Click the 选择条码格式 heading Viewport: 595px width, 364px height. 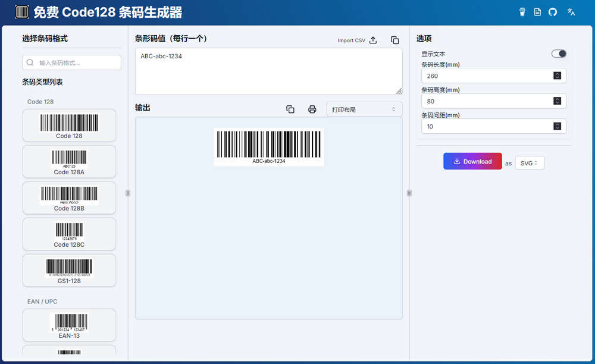[45, 38]
